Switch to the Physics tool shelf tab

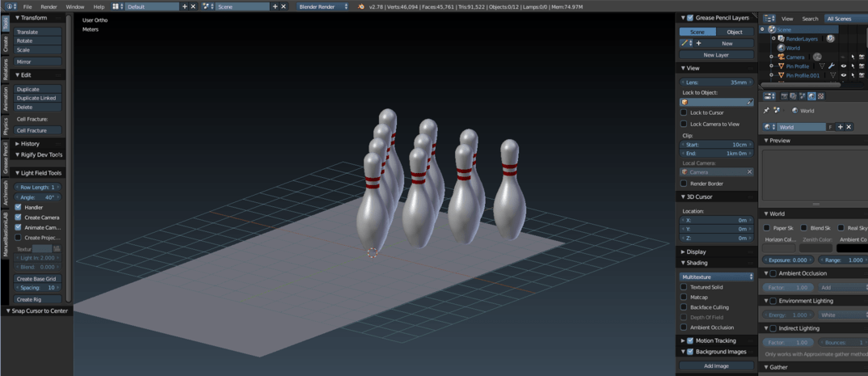click(6, 126)
